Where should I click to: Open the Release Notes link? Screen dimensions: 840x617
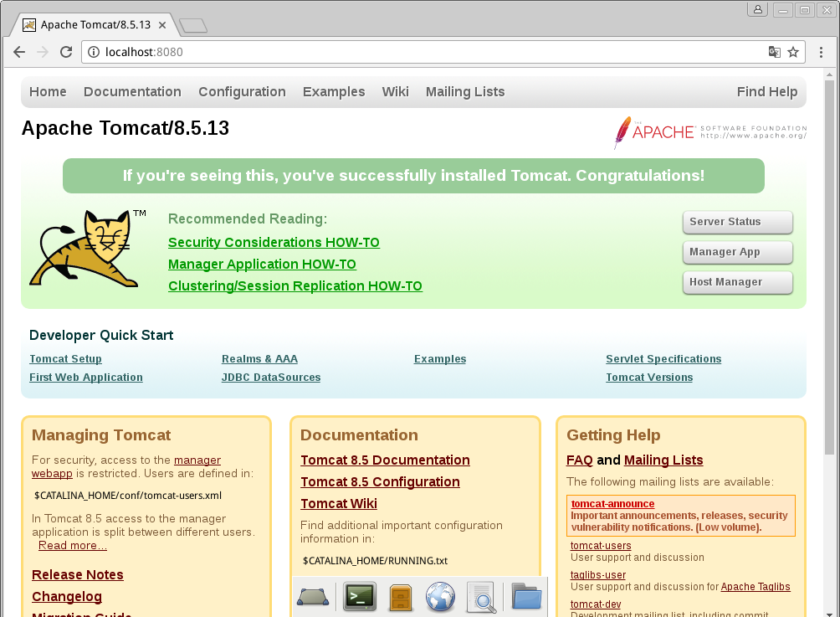pyautogui.click(x=78, y=574)
